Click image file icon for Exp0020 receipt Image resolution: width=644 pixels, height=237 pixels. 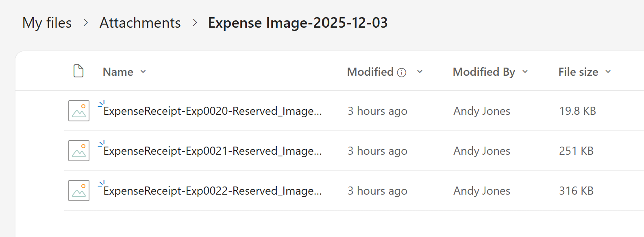[x=79, y=111]
